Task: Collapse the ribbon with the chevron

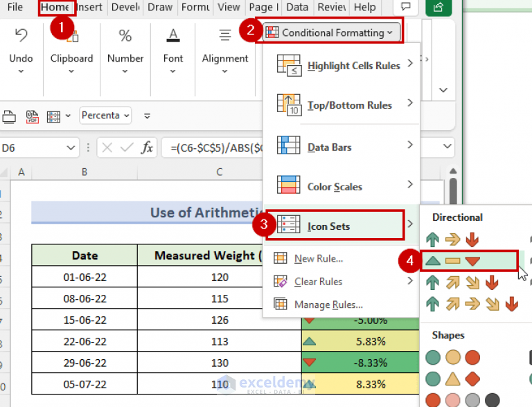Action: pos(443,90)
